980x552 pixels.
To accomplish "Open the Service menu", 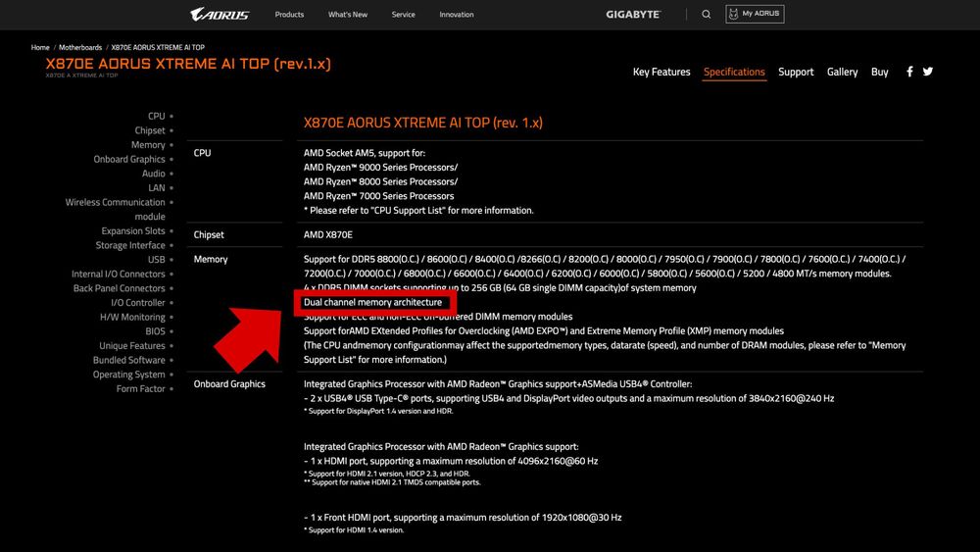I will 403,15.
